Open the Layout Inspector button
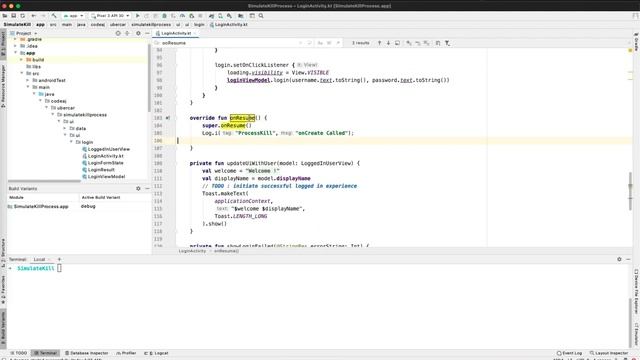The height and width of the screenshot is (360, 640). click(x=609, y=353)
